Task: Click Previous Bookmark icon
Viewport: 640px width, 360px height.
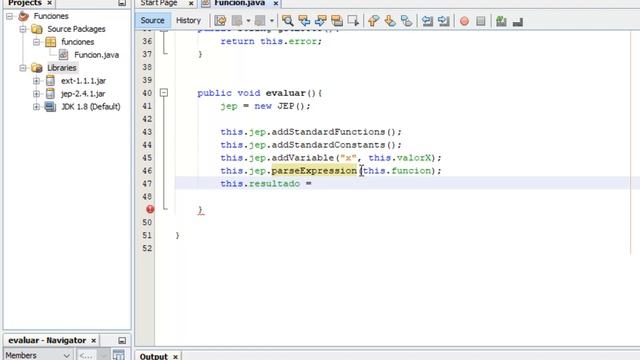Action: [373, 20]
